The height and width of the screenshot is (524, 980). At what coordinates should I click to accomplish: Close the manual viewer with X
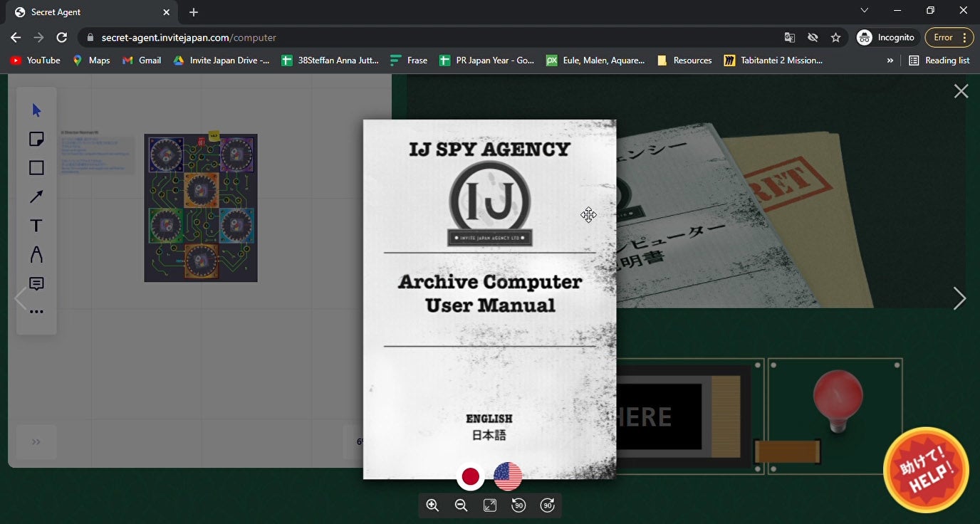[x=961, y=91]
